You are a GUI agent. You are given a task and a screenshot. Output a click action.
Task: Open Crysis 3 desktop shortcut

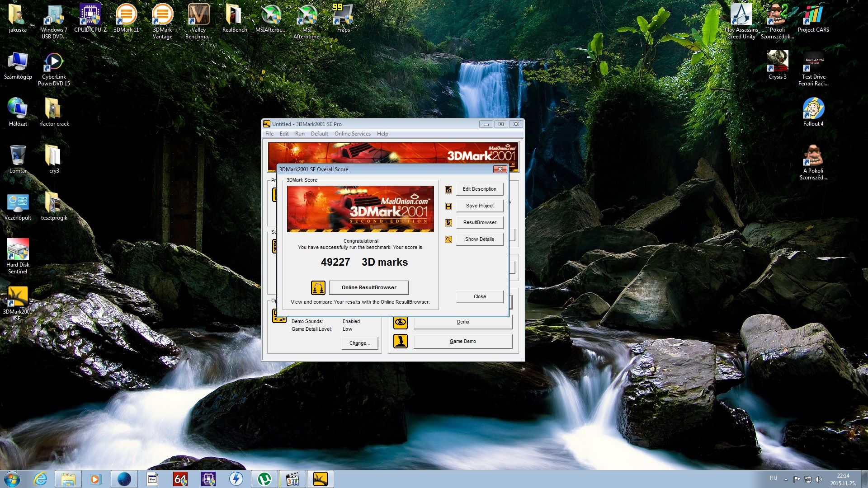click(778, 66)
